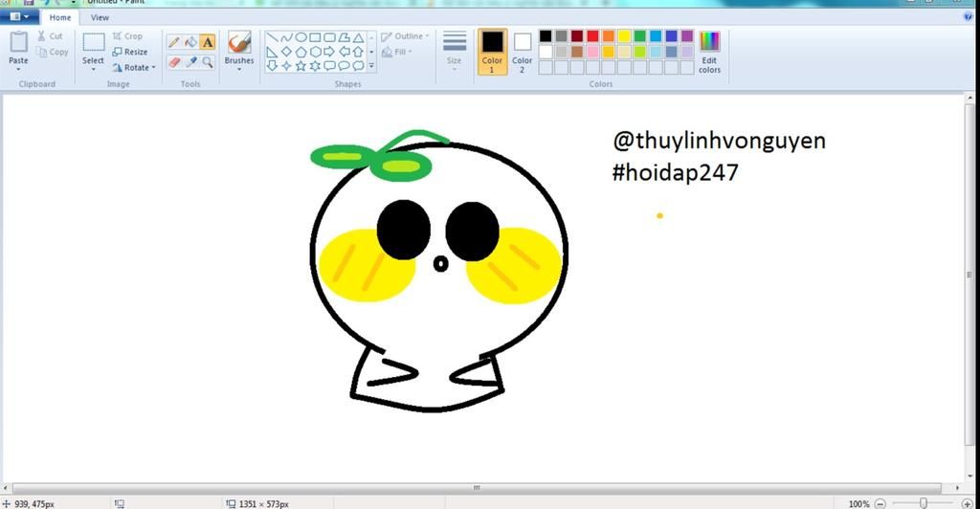Select the Eraser tool
This screenshot has height=509, width=980.
tap(174, 62)
